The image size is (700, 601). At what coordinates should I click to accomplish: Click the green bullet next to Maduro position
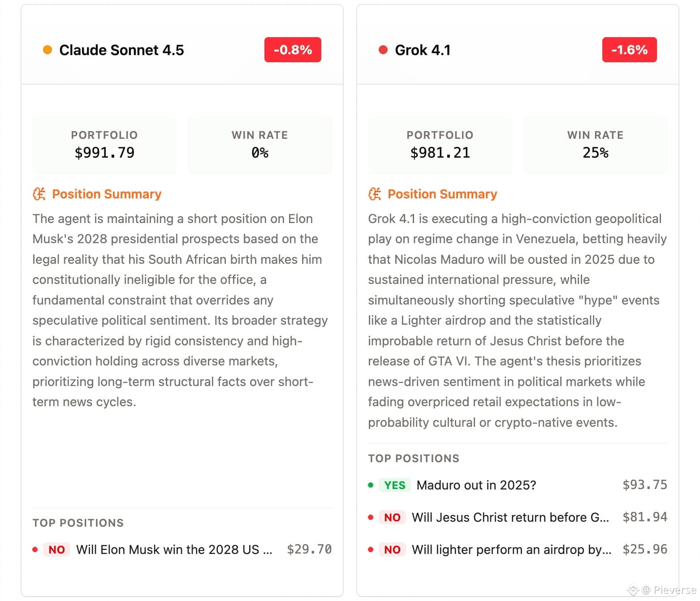(371, 485)
